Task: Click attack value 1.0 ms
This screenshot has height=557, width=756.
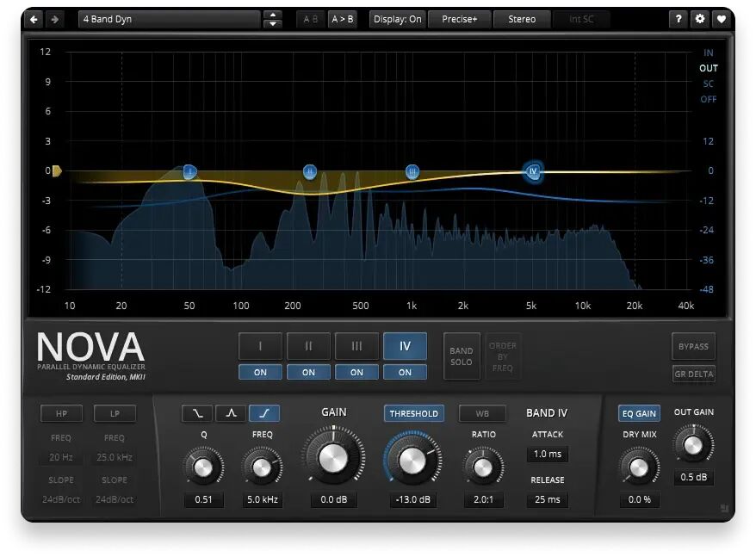Action: click(548, 454)
